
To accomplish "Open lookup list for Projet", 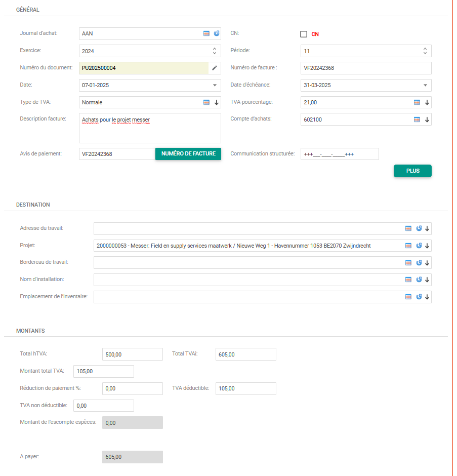I will 408,246.
